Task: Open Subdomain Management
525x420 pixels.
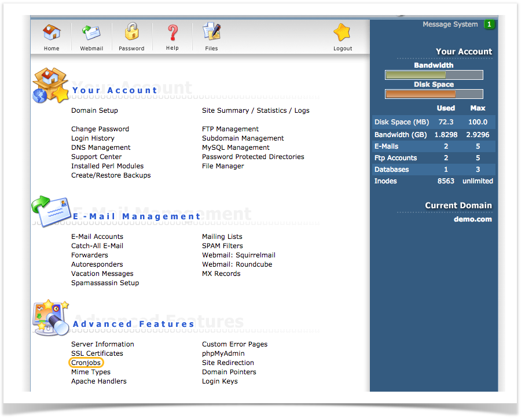Action: 243,138
